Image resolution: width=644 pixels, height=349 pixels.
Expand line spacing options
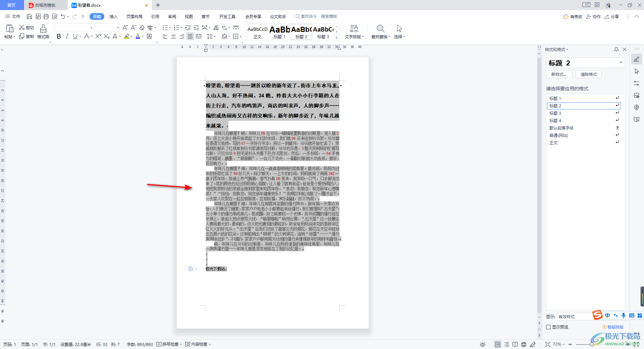click(215, 37)
